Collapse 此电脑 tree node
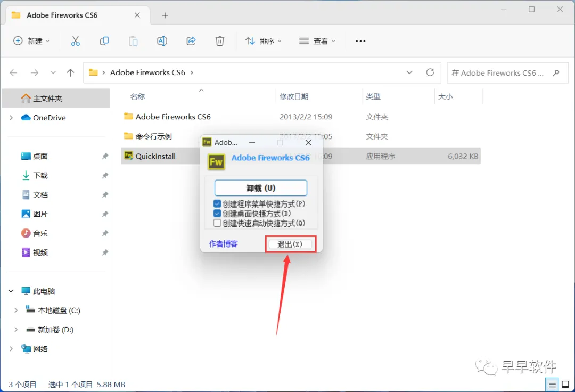The width and height of the screenshot is (575, 392). 11,291
